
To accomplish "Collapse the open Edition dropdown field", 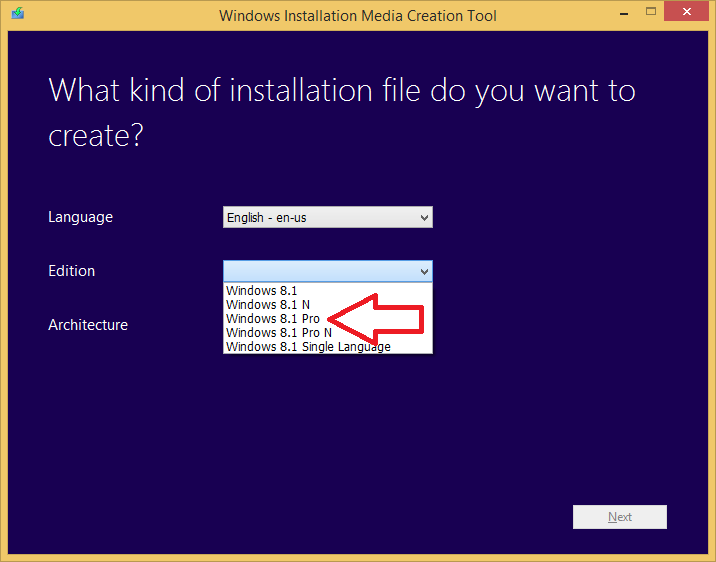I will pyautogui.click(x=327, y=271).
